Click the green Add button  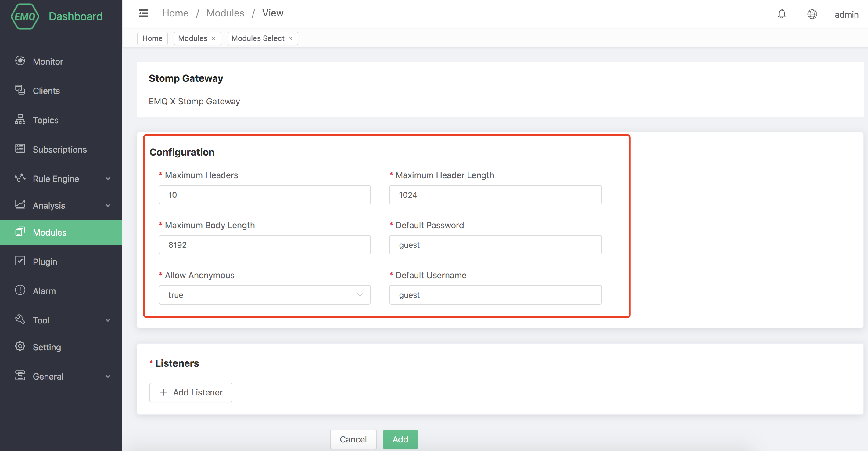point(400,439)
